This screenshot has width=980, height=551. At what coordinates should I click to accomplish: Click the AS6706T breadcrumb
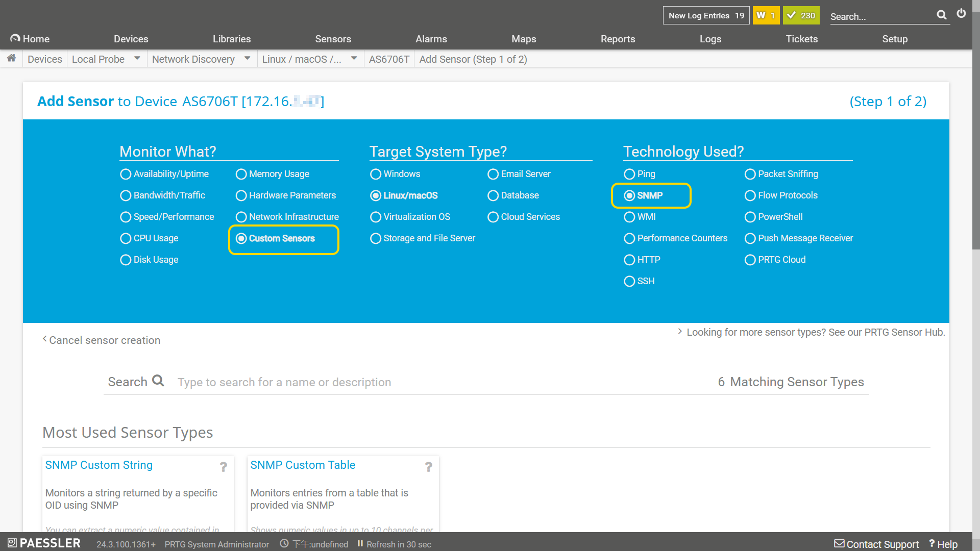389,59
